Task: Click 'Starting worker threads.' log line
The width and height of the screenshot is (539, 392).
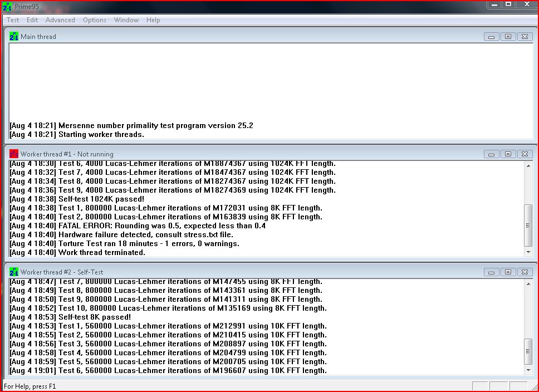Action: (x=77, y=134)
